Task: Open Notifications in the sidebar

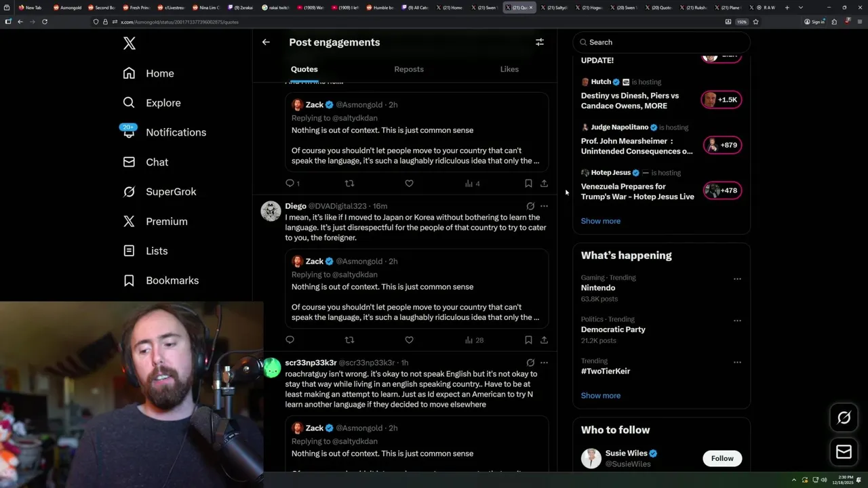Action: pyautogui.click(x=176, y=132)
